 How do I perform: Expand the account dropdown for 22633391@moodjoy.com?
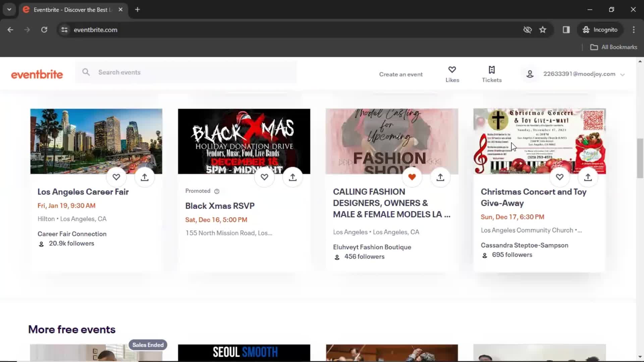(623, 74)
